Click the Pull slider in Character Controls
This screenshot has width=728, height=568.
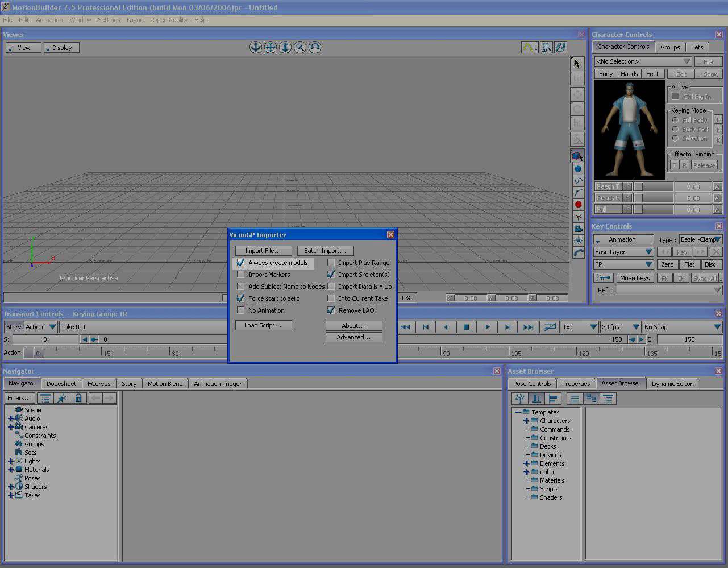[x=654, y=209]
